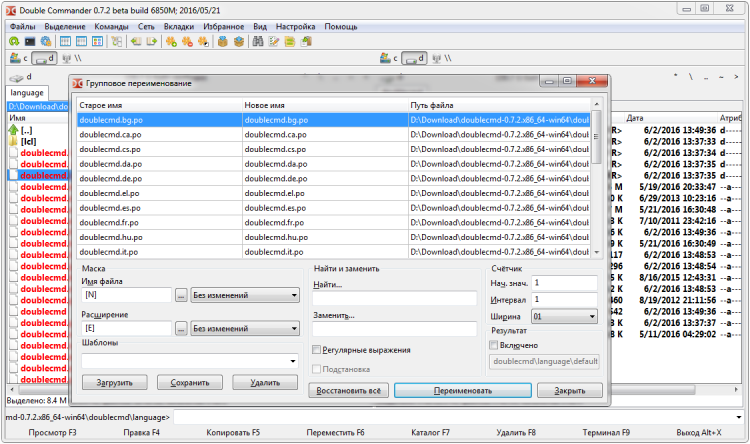The width and height of the screenshot is (750, 444).
Task: Switch to brief view toolbar icon
Action: pos(65,42)
